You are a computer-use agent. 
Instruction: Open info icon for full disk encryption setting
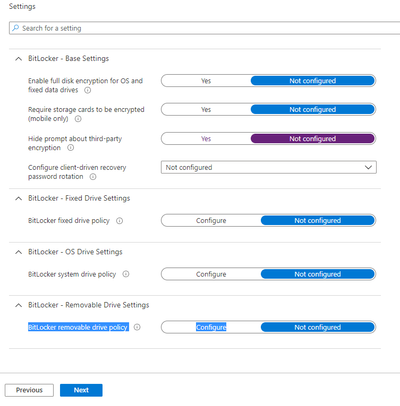(87, 90)
